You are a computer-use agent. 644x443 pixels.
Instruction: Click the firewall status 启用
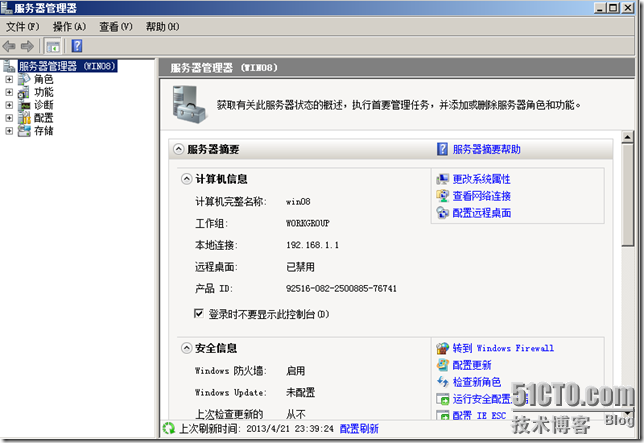pyautogui.click(x=295, y=371)
